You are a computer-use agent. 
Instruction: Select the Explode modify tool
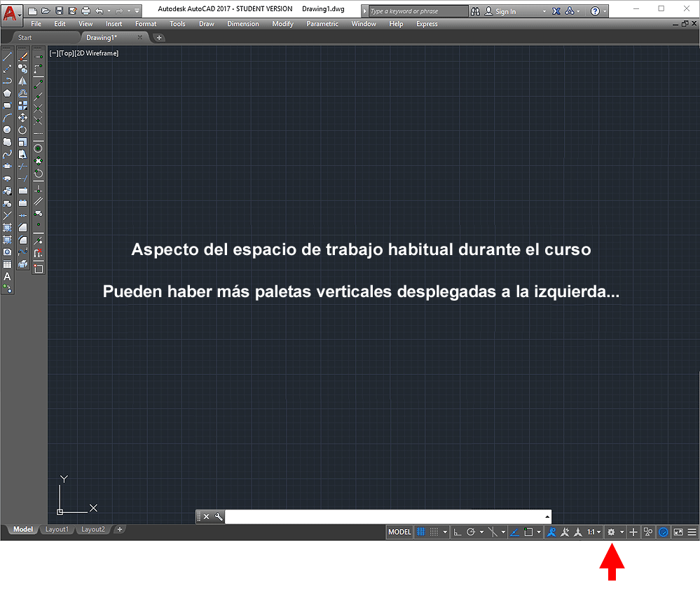pyautogui.click(x=22, y=264)
